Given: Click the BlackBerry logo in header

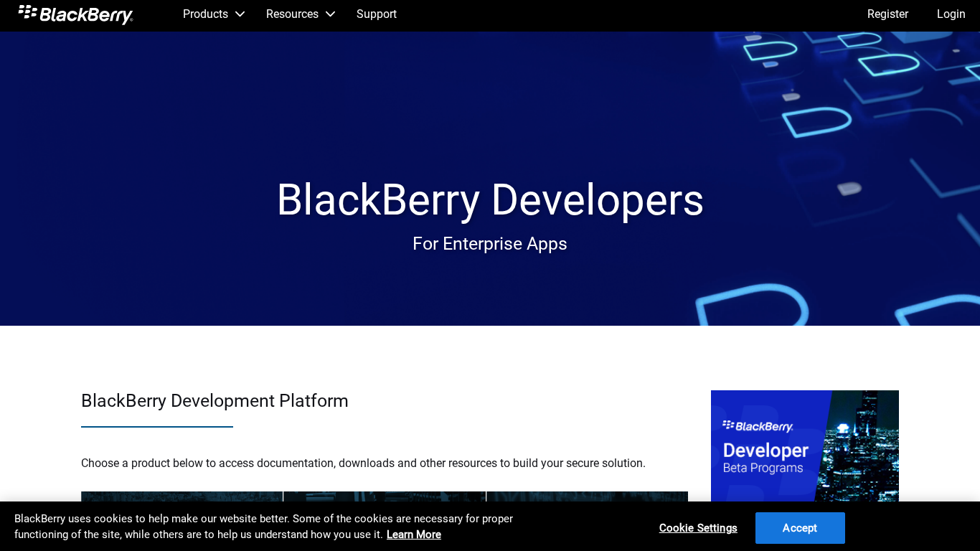Looking at the screenshot, I should click(x=75, y=14).
